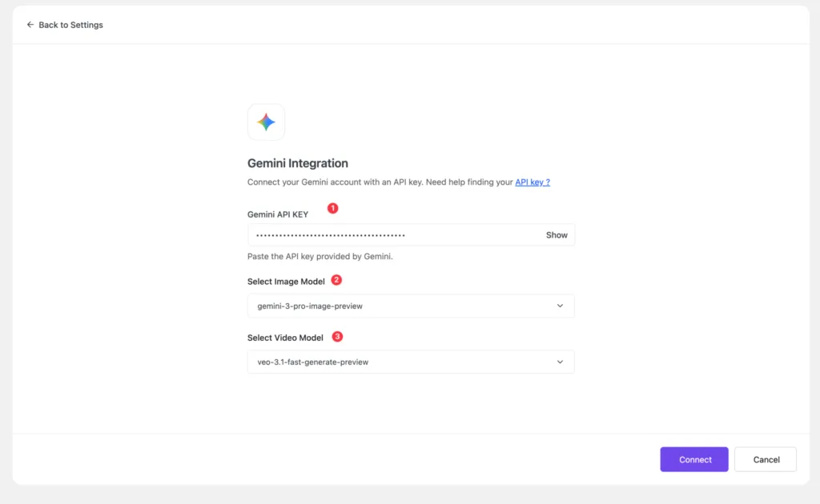The image size is (820, 504).
Task: Open the Select Image Model dropdown
Action: coord(411,306)
